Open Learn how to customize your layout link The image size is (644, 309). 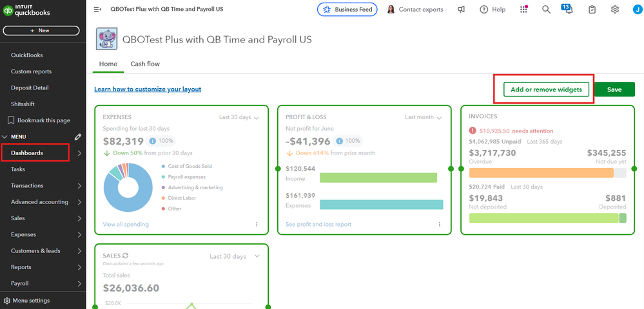148,89
